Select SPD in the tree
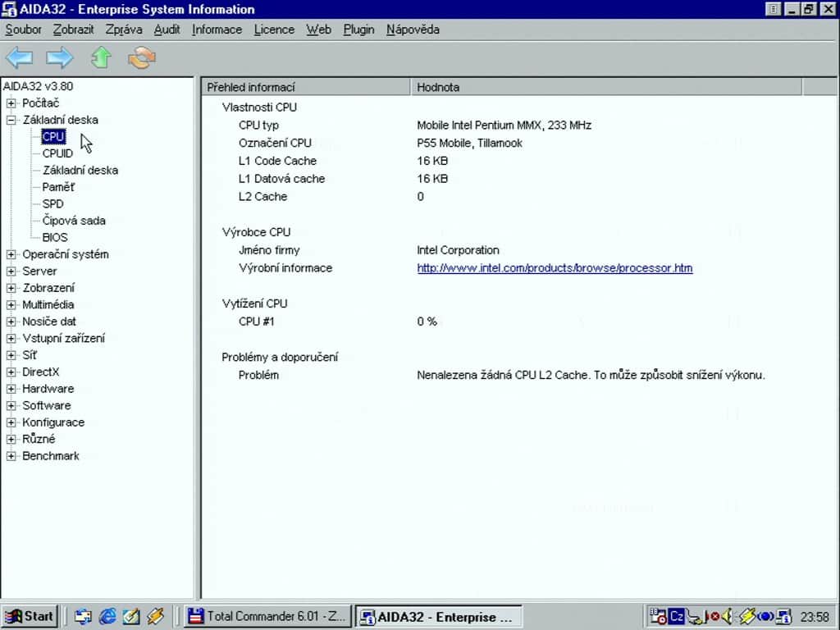The image size is (840, 630). tap(52, 204)
